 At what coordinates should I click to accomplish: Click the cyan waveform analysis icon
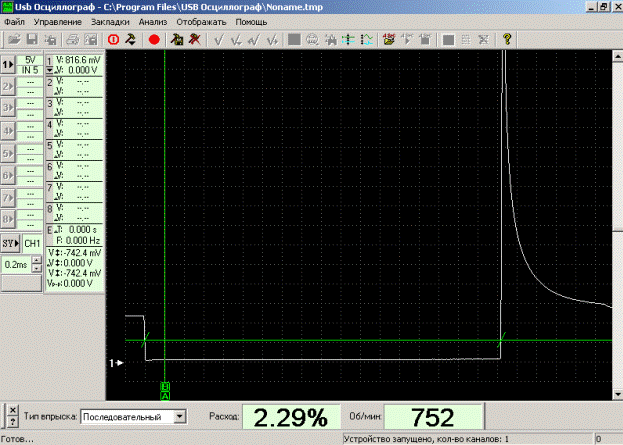point(366,39)
